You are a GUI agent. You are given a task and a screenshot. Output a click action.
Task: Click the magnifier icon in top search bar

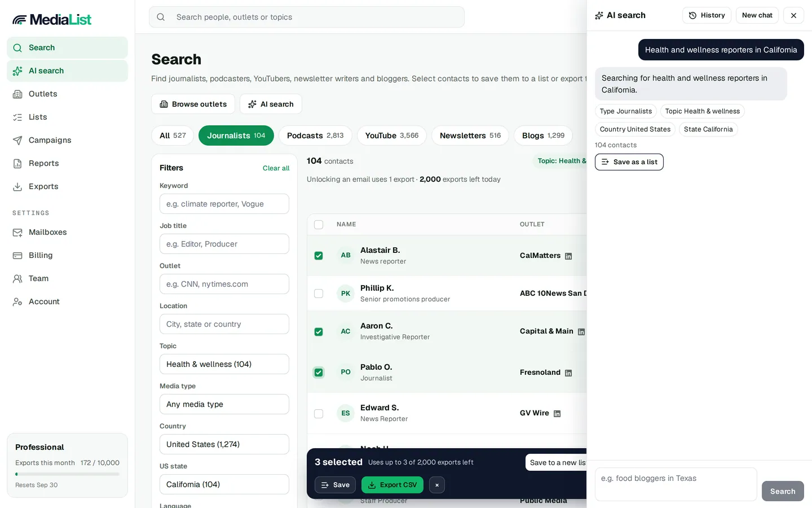161,17
